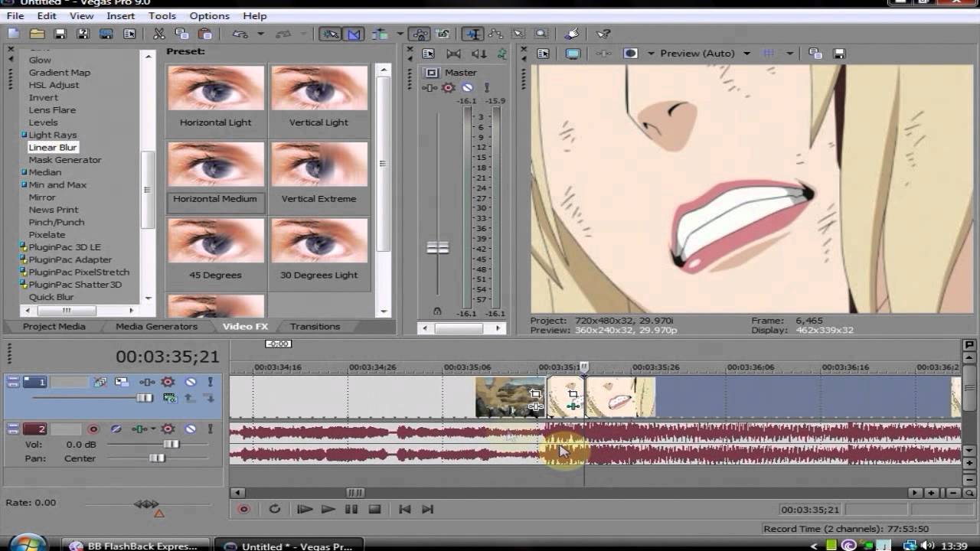The width and height of the screenshot is (980, 551).
Task: Click track 2 Vol slider handle
Action: pyautogui.click(x=171, y=444)
